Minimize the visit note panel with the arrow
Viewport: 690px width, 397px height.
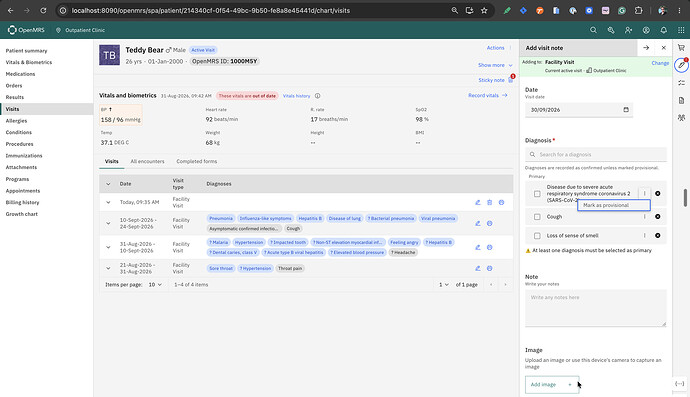(646, 48)
